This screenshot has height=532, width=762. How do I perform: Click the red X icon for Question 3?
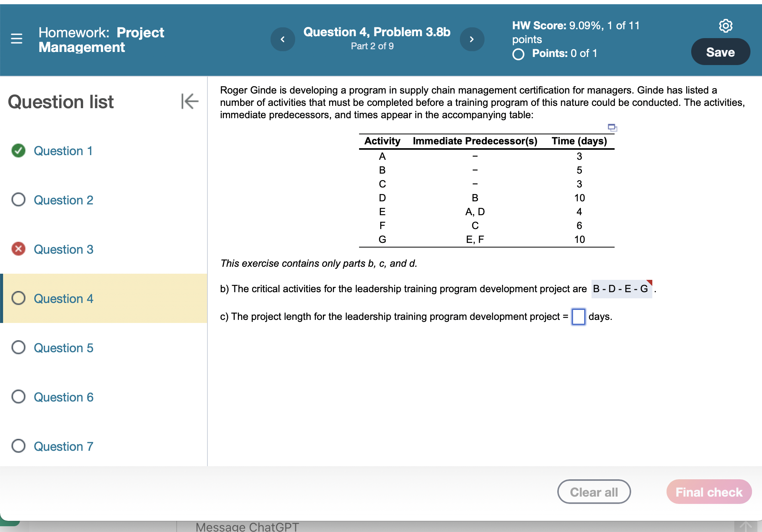pyautogui.click(x=18, y=249)
